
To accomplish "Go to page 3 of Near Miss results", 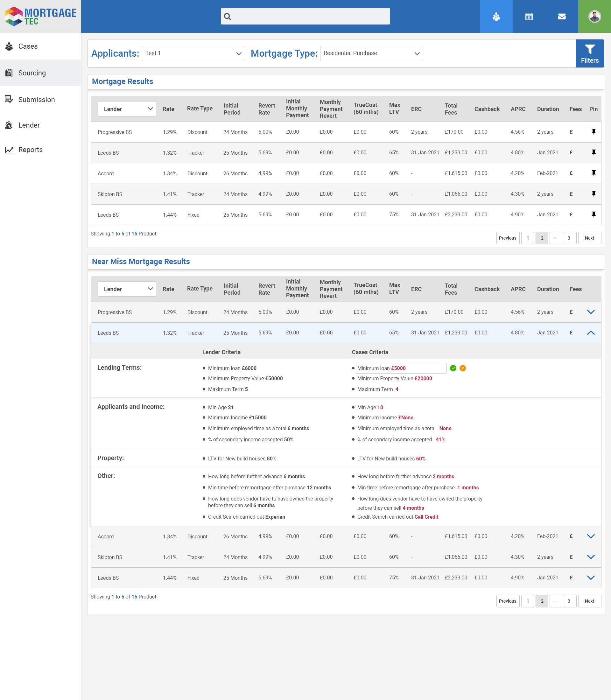I will coord(569,601).
